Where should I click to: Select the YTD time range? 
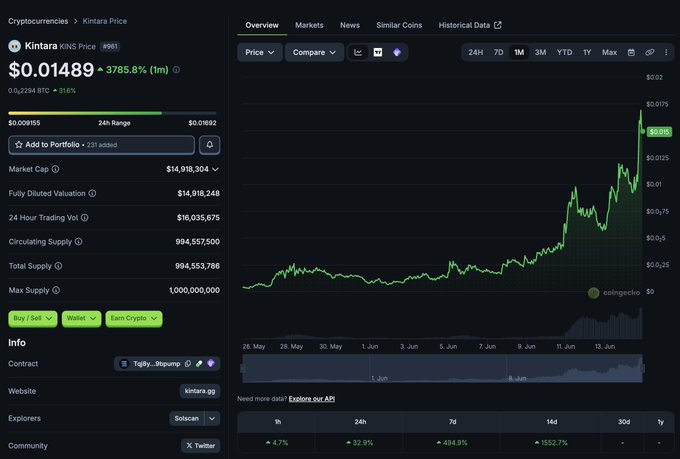tap(564, 52)
